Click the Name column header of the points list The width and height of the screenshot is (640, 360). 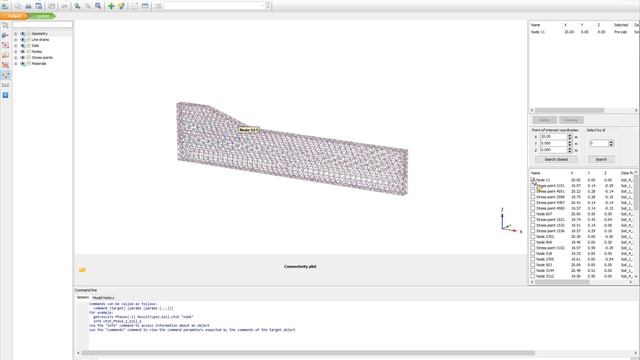[536, 173]
